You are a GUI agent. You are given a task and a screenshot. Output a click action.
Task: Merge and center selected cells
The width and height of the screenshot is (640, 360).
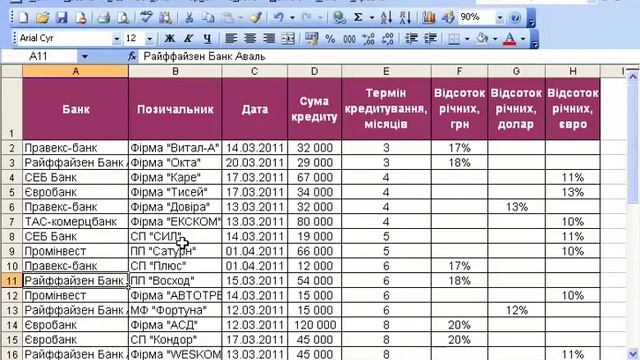pyautogui.click(x=288, y=39)
